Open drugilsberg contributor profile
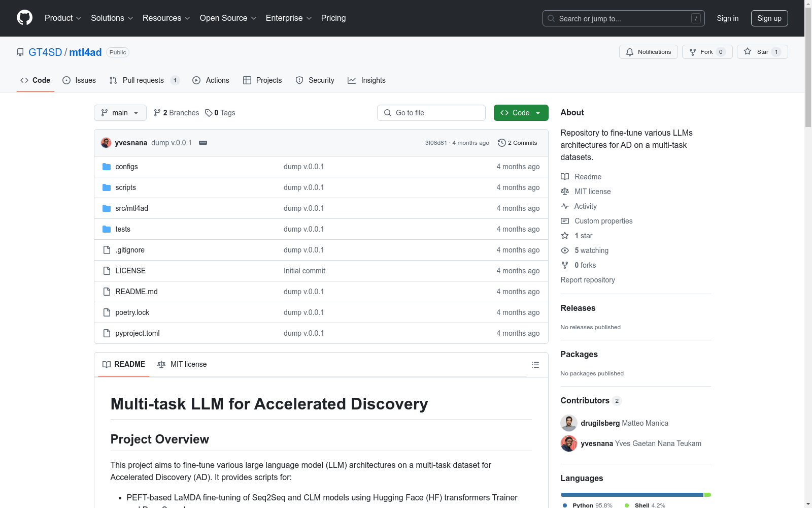Viewport: 812px width, 508px height. coord(600,423)
